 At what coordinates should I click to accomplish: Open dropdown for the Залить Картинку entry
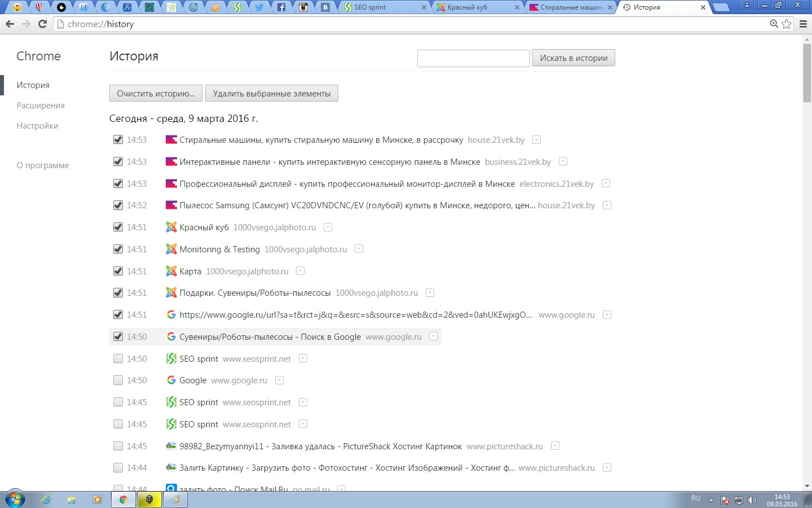(607, 467)
